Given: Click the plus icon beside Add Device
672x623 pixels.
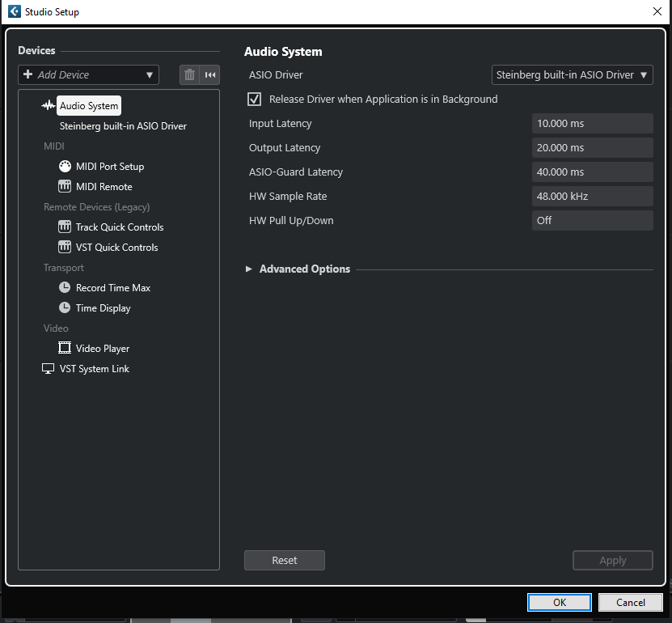Looking at the screenshot, I should tap(27, 74).
